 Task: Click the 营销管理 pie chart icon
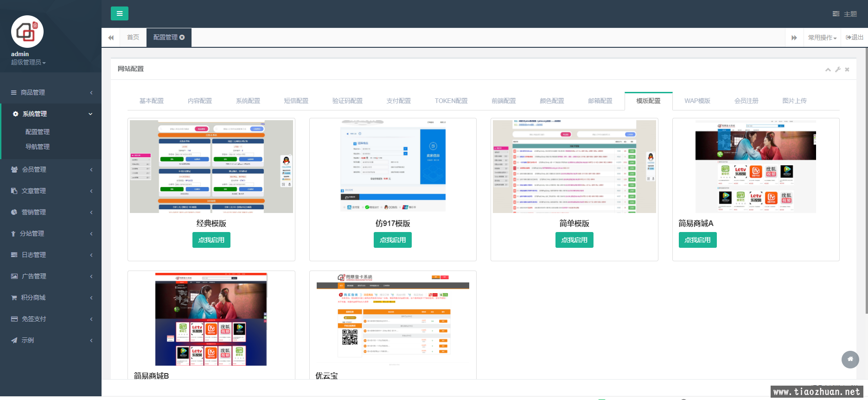click(14, 212)
